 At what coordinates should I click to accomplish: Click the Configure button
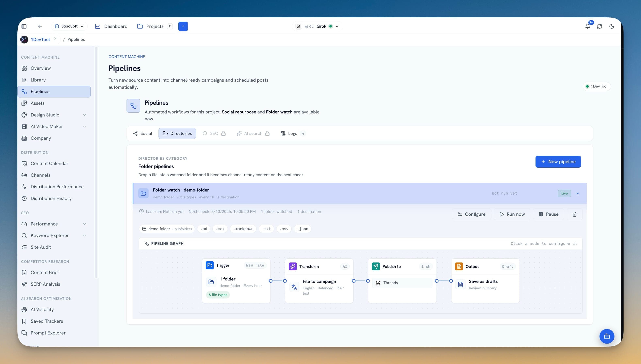[x=471, y=214]
